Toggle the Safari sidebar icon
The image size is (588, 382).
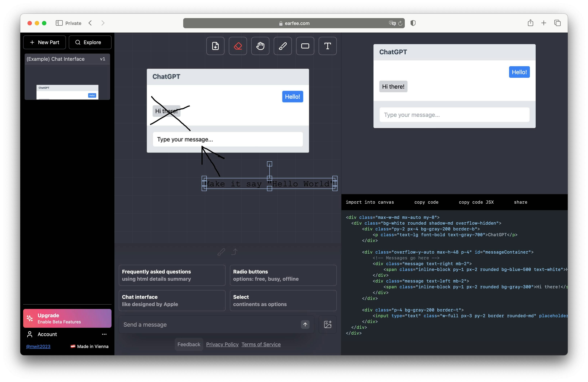coord(59,23)
